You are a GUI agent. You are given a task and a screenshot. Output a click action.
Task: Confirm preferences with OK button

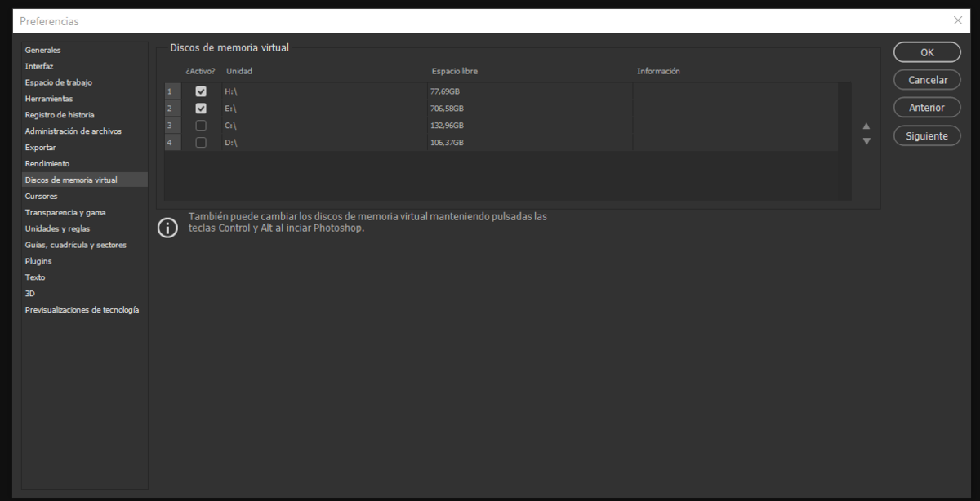point(927,52)
